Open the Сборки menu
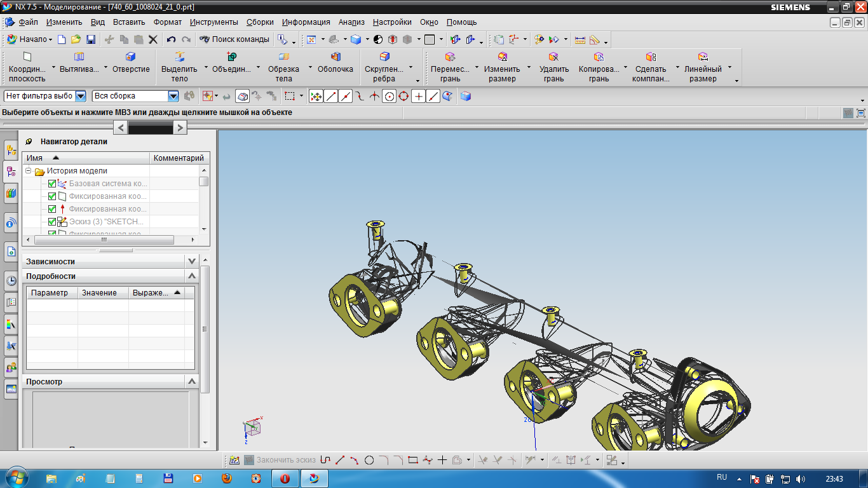Image resolution: width=868 pixels, height=488 pixels. (x=261, y=22)
